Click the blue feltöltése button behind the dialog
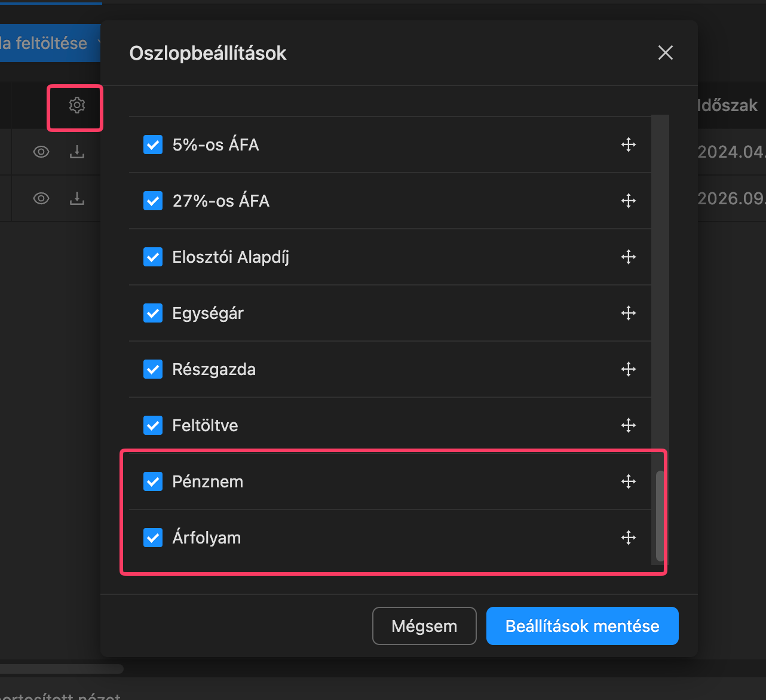 pyautogui.click(x=50, y=43)
